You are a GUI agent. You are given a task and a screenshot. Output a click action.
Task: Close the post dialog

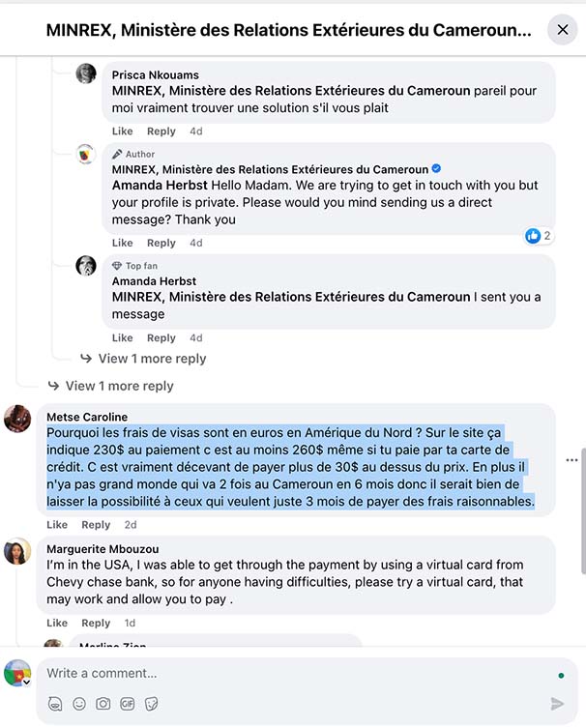(x=562, y=30)
